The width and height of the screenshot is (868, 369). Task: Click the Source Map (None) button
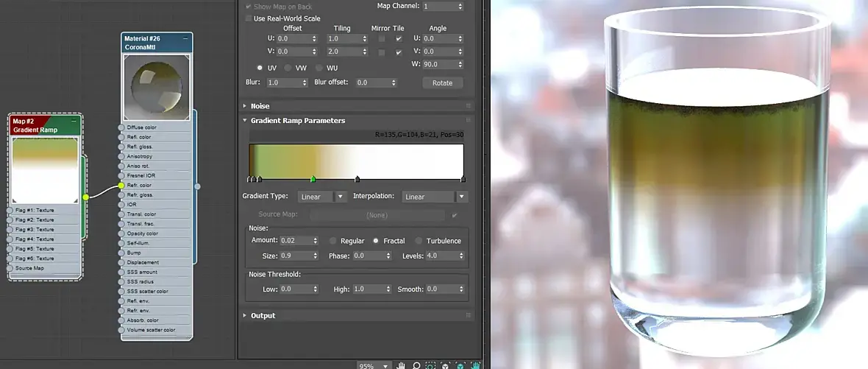[377, 214]
